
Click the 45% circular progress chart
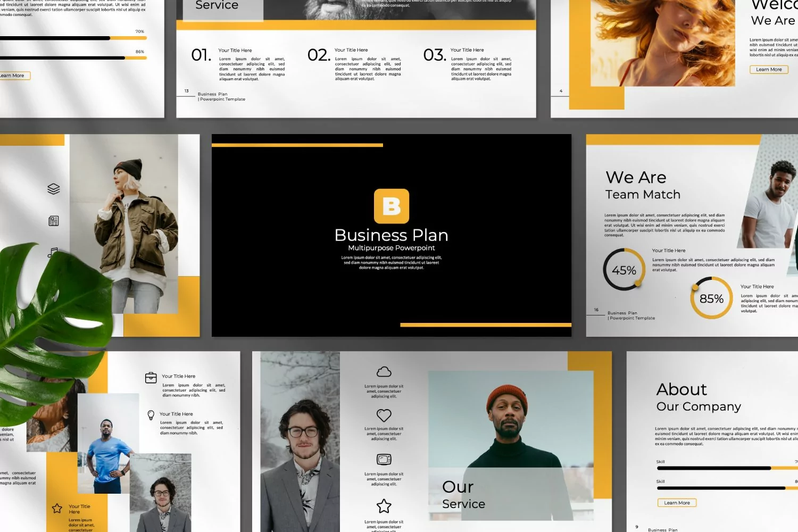624,270
